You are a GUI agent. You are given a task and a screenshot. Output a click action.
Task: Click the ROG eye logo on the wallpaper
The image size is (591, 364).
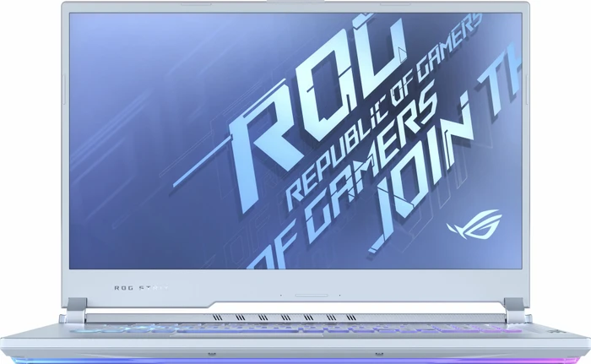(474, 225)
